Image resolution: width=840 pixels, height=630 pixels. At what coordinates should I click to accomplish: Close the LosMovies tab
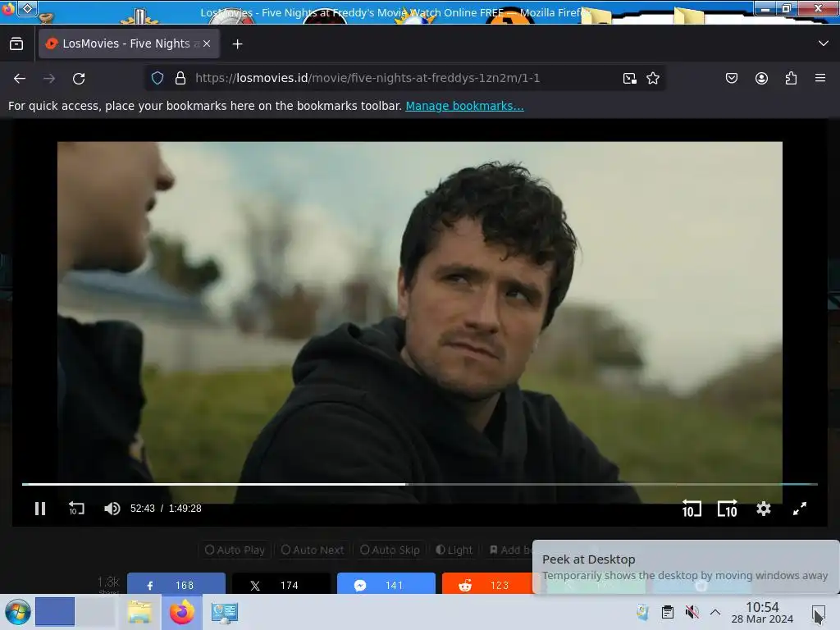click(207, 44)
